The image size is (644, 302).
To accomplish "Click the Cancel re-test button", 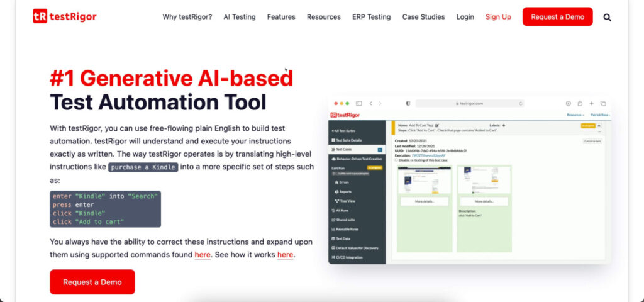I will 592,141.
